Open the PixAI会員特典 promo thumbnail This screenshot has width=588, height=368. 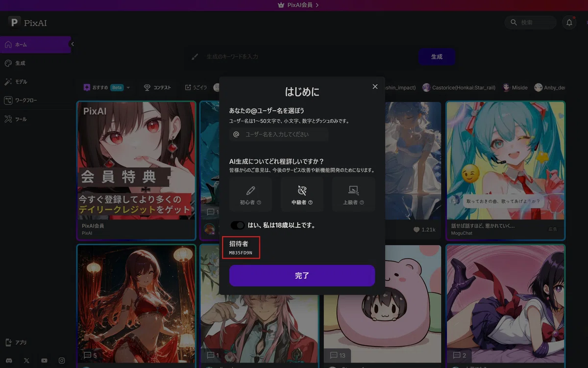pos(136,161)
